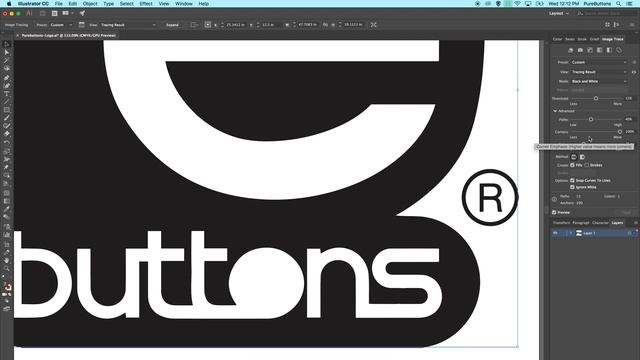
Task: Select the Hand tool
Action: click(x=7, y=260)
